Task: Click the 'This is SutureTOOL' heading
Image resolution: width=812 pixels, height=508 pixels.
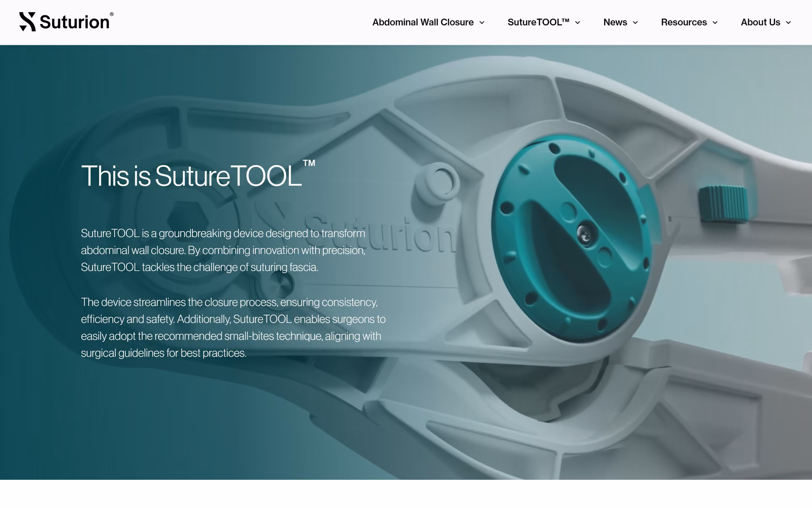Action: 198,174
